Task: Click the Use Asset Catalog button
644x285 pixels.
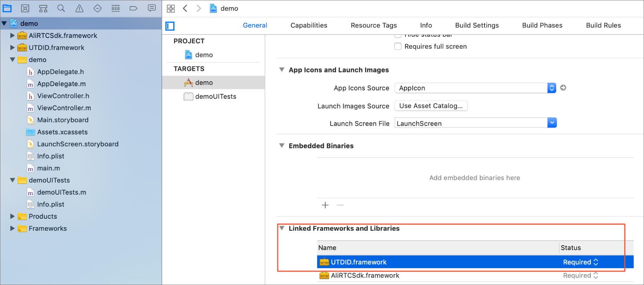Action: coord(431,106)
